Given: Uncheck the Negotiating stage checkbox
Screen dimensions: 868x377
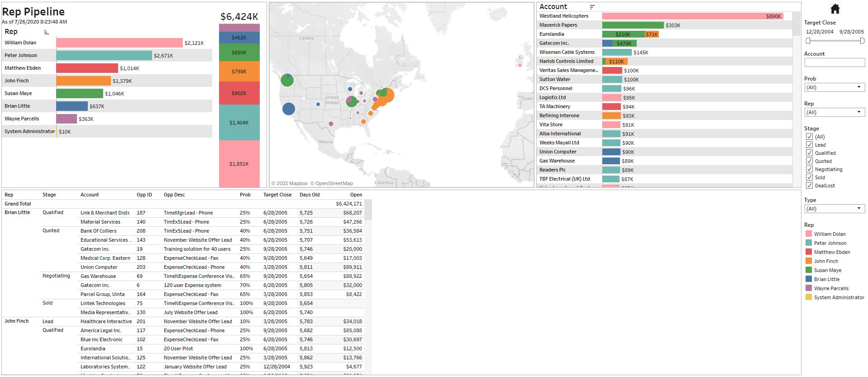Looking at the screenshot, I should coord(809,169).
